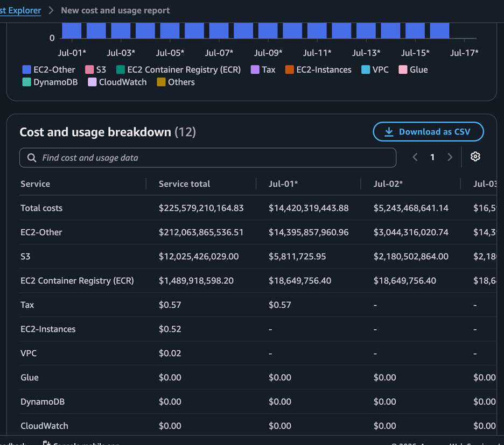Go to previous table page arrow
This screenshot has height=445, width=504.
click(x=415, y=157)
